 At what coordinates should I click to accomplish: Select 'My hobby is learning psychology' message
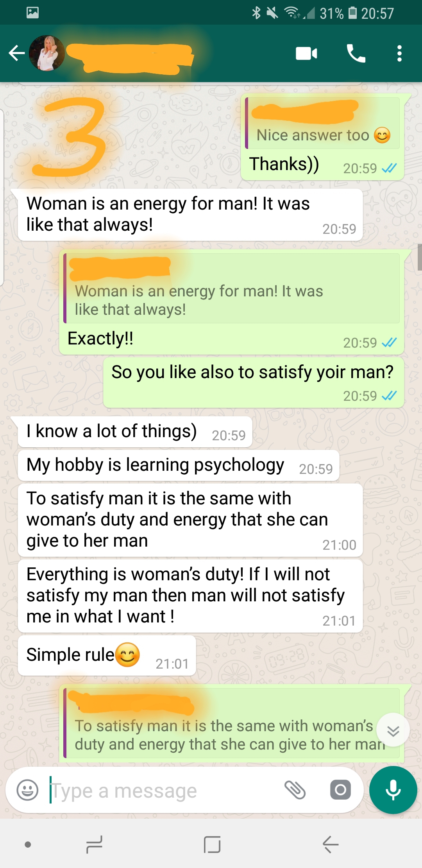pos(179,465)
